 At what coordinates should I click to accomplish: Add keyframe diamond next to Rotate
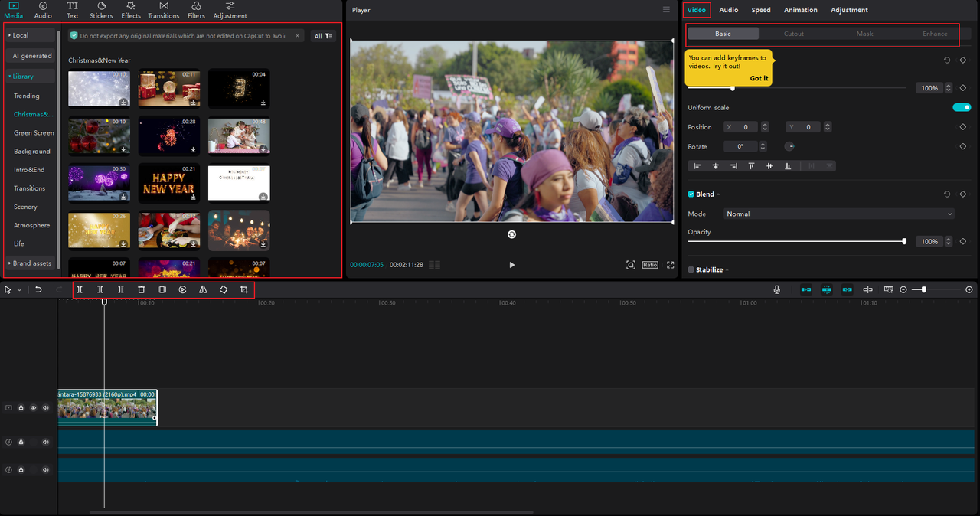pos(963,146)
